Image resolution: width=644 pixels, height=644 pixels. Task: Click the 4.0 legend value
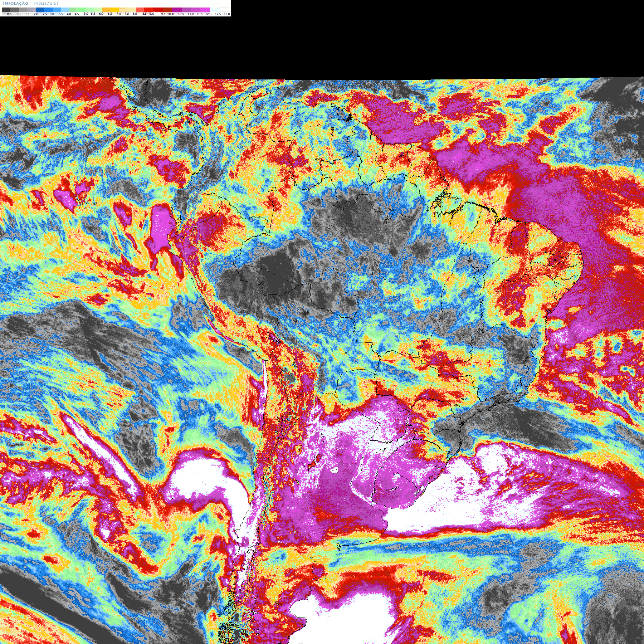pyautogui.click(x=69, y=14)
